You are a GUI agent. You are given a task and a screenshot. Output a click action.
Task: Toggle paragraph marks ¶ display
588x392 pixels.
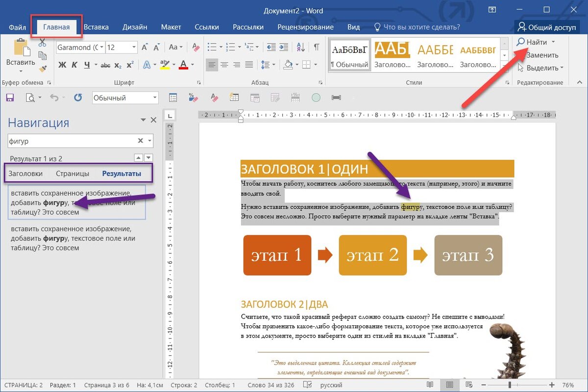point(317,48)
